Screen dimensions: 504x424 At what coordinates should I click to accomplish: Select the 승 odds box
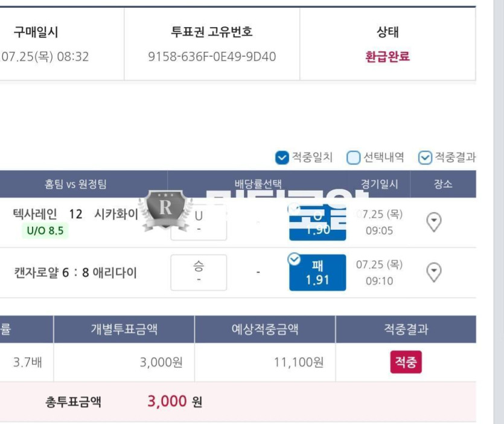199,273
